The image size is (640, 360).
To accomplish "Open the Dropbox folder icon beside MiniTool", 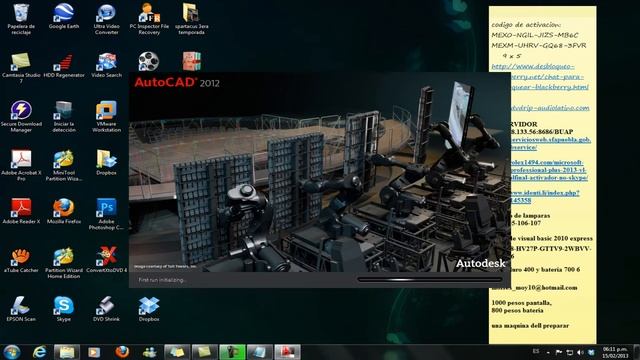I will (107, 162).
